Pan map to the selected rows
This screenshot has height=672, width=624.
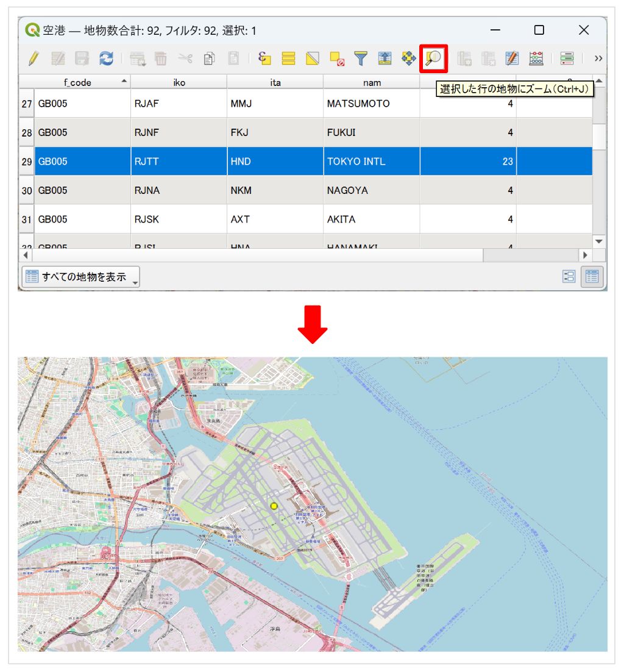coord(408,59)
